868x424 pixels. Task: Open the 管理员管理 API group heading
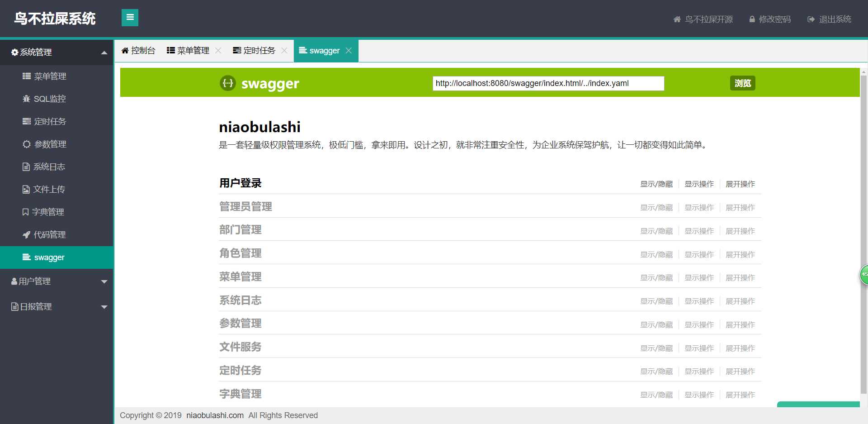tap(245, 207)
